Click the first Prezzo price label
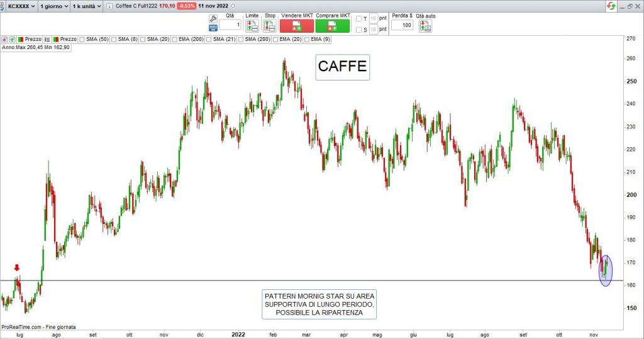 [33, 40]
